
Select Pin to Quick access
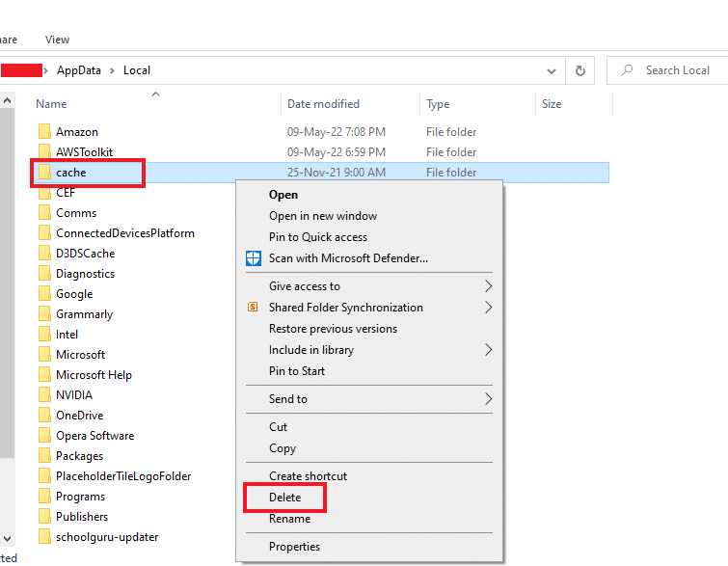tap(318, 237)
